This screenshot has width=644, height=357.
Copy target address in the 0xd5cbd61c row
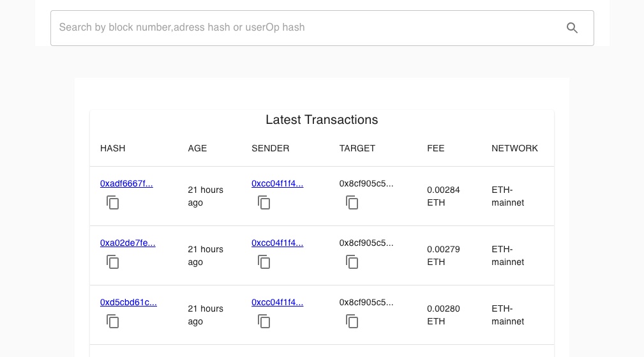[x=352, y=322]
